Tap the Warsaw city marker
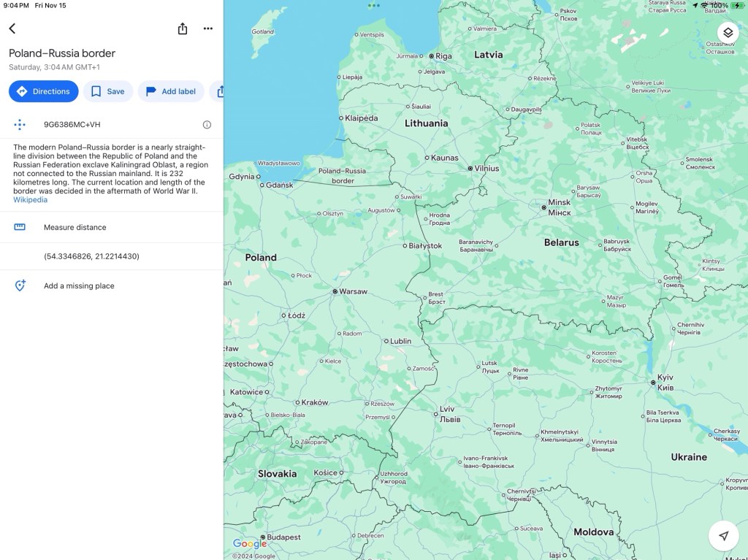Viewport: 748px width, 560px height. (x=335, y=291)
